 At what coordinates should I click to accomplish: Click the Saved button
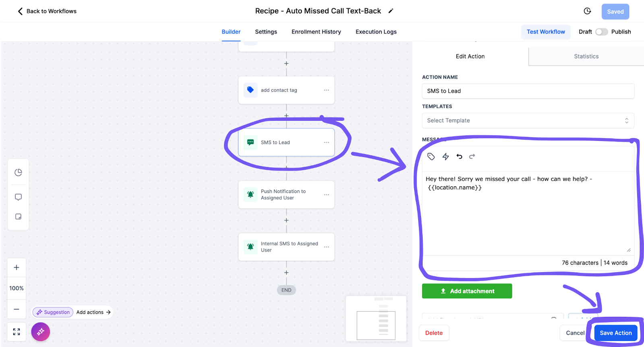[615, 12]
